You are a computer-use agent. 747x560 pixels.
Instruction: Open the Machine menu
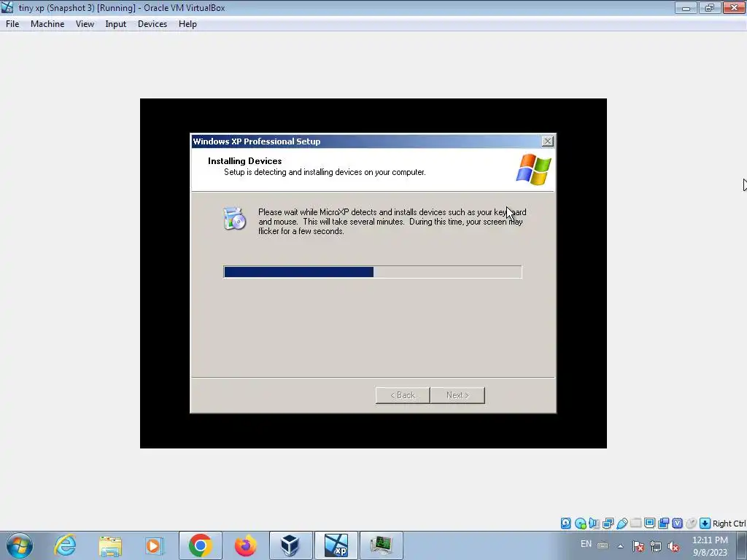pyautogui.click(x=47, y=24)
